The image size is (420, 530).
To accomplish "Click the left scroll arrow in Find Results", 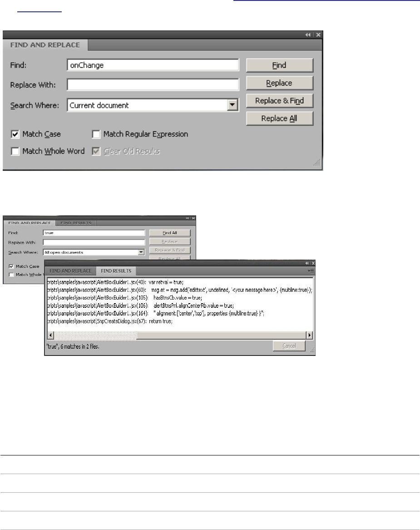I will 51,335.
